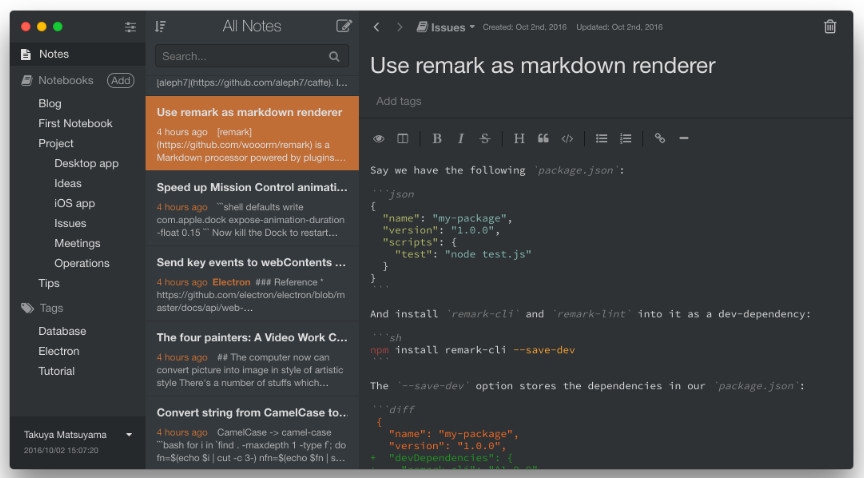
Task: Click Electron tag in note list
Action: (231, 282)
